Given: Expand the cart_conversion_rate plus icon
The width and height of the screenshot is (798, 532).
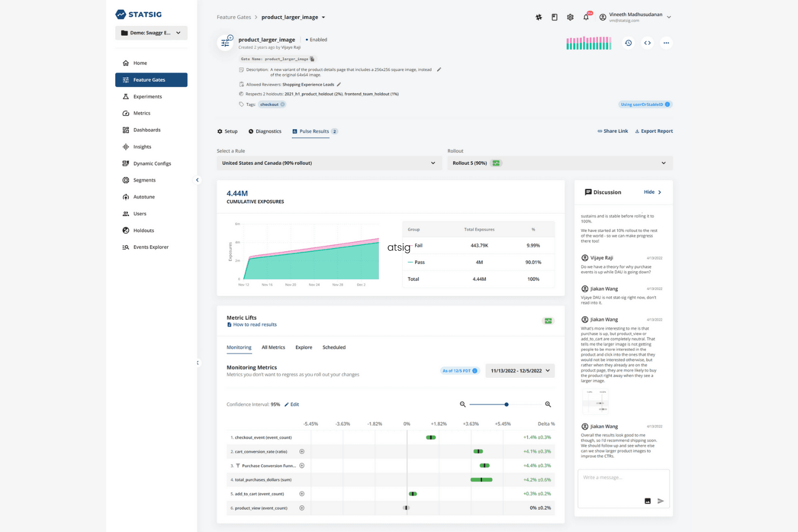Looking at the screenshot, I should tap(302, 452).
